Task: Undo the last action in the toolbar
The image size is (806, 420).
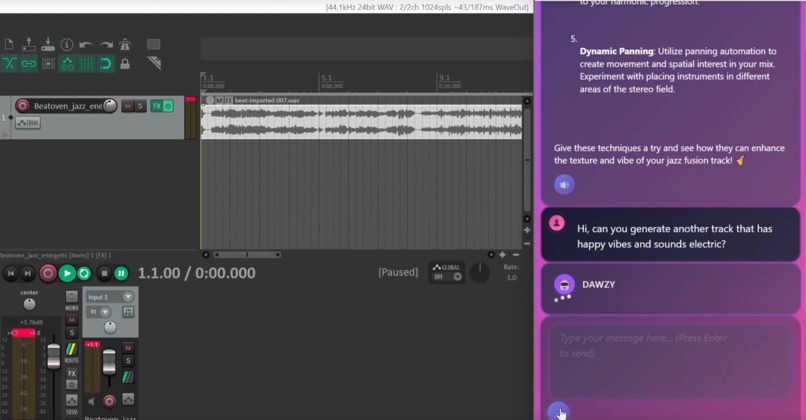Action: (86, 45)
